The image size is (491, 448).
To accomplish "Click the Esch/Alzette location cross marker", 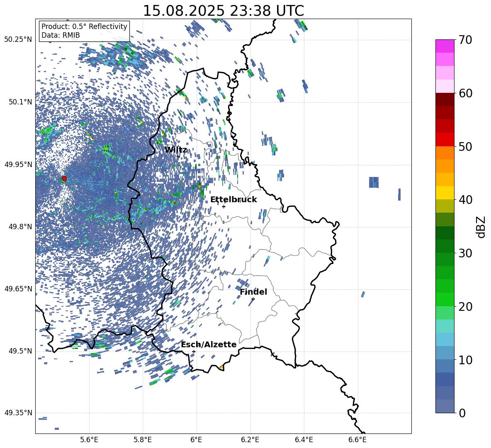I will click(194, 351).
